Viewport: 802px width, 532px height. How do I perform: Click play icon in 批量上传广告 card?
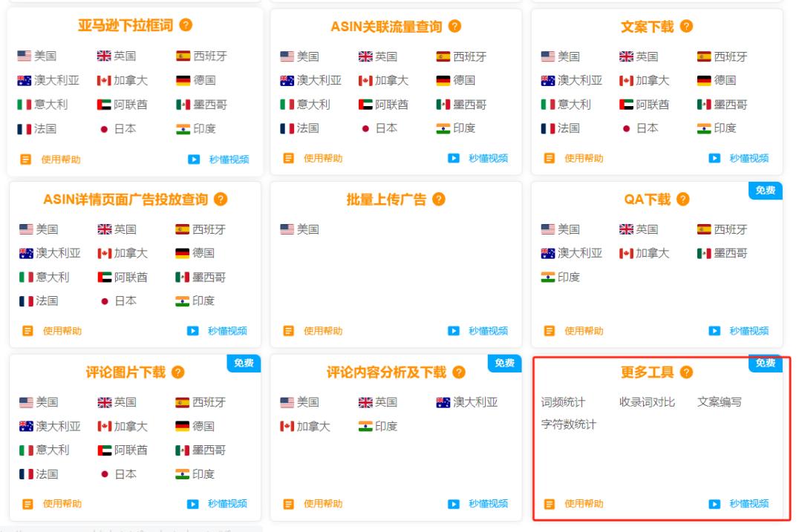pos(454,331)
